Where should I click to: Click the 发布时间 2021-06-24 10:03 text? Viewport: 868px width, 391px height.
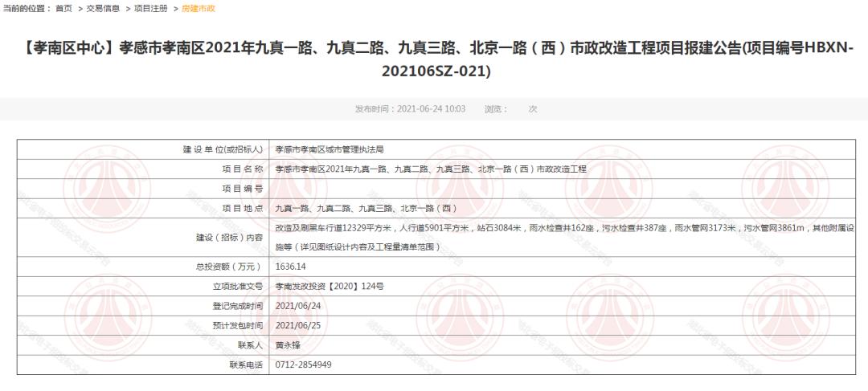(x=410, y=108)
